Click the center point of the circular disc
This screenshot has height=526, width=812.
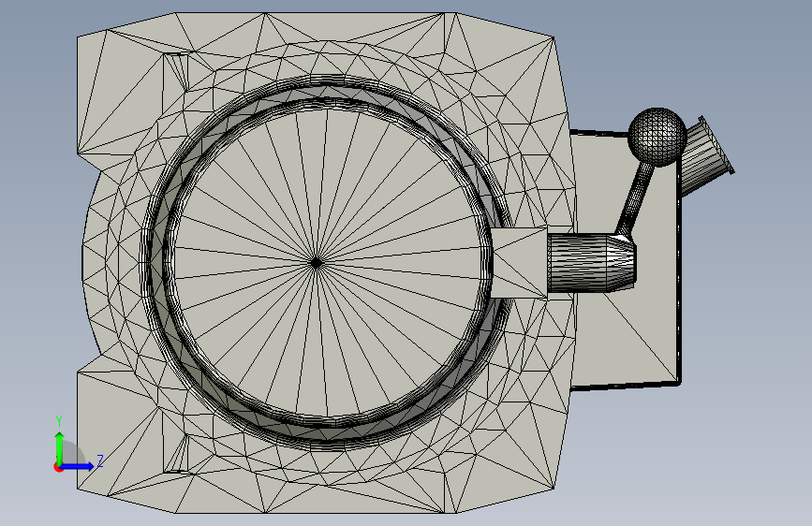coord(316,263)
